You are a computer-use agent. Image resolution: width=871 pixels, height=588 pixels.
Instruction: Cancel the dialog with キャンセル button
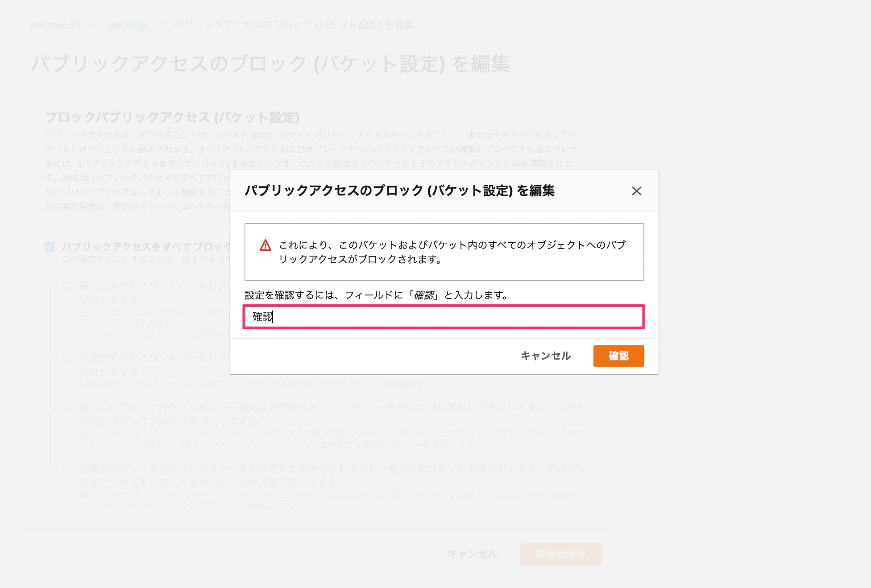(x=546, y=356)
